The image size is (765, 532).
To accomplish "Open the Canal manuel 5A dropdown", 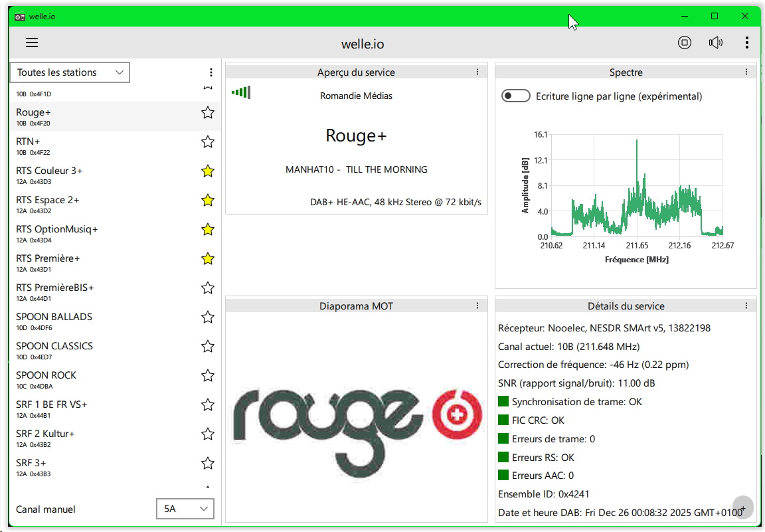I will click(x=185, y=509).
